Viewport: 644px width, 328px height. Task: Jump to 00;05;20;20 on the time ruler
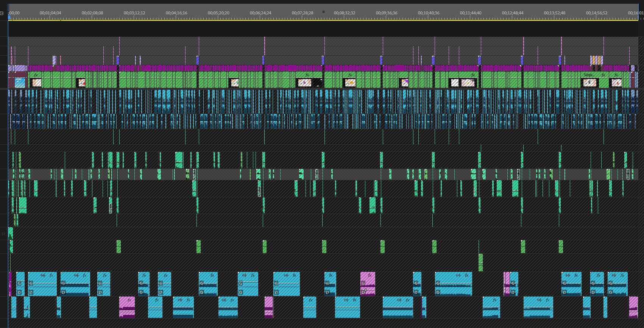(218, 13)
